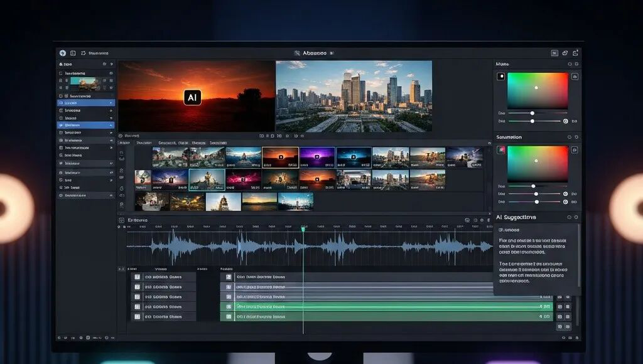Viewport: 643px width, 364px height.
Task: Click the small thumbnail in the left sidebar
Action: (x=85, y=83)
